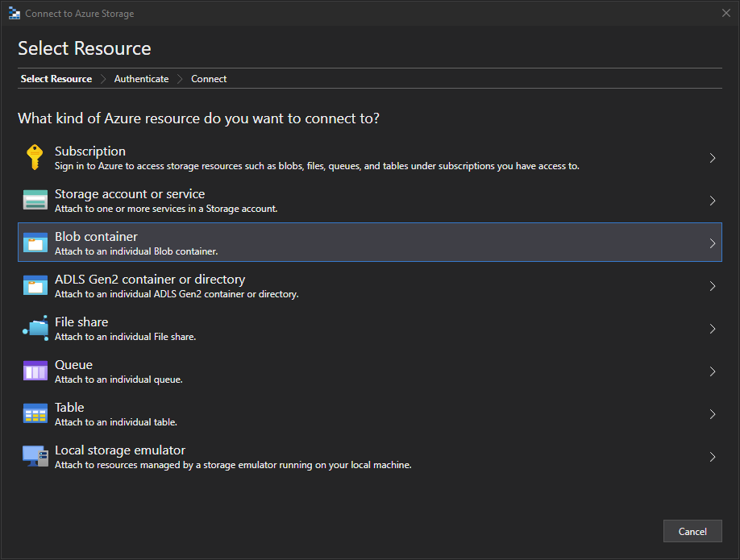The width and height of the screenshot is (740, 560).
Task: Click 'Attach to an individual ADLS Gen2' description
Action: [177, 294]
